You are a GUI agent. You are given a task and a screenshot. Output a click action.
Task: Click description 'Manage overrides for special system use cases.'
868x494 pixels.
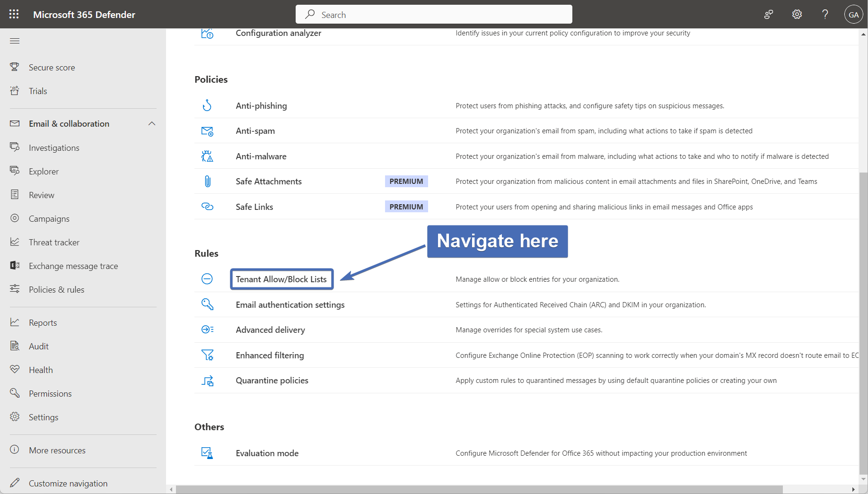[529, 330]
